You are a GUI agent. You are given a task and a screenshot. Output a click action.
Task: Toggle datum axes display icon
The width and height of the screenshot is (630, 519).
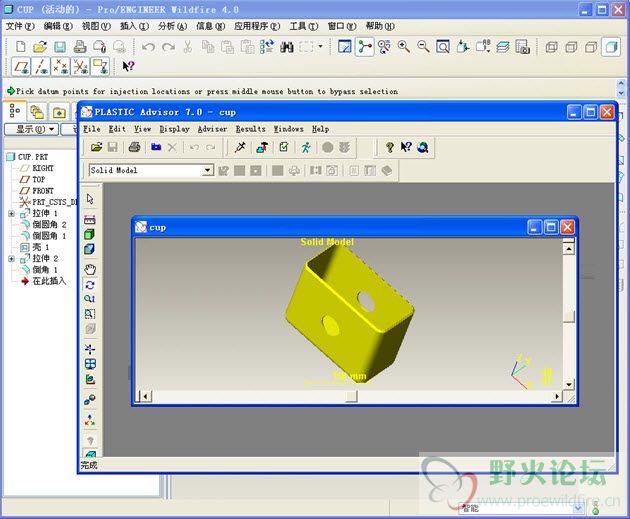[41, 66]
